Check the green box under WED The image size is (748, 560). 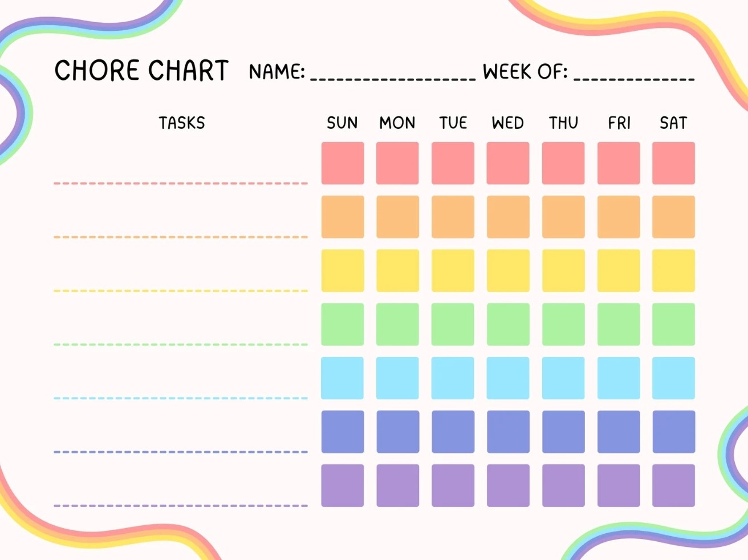coord(508,324)
